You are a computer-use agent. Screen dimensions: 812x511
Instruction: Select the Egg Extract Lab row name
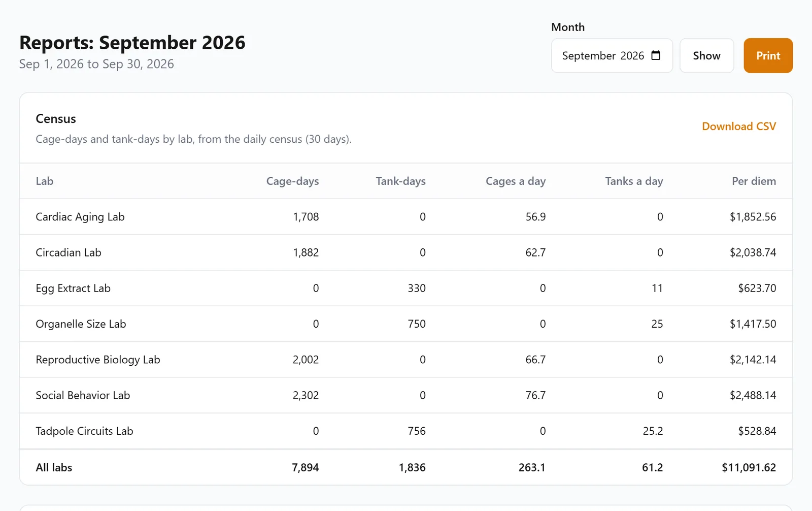click(73, 289)
